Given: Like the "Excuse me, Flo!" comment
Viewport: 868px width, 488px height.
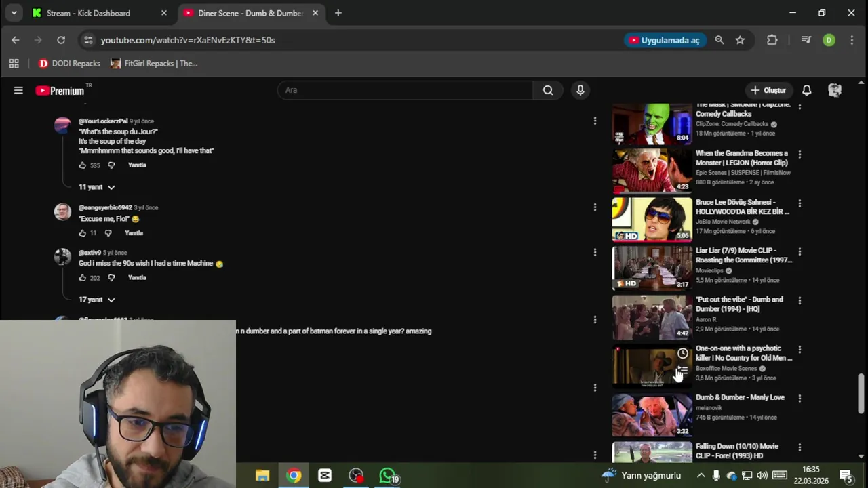Looking at the screenshot, I should (x=83, y=233).
